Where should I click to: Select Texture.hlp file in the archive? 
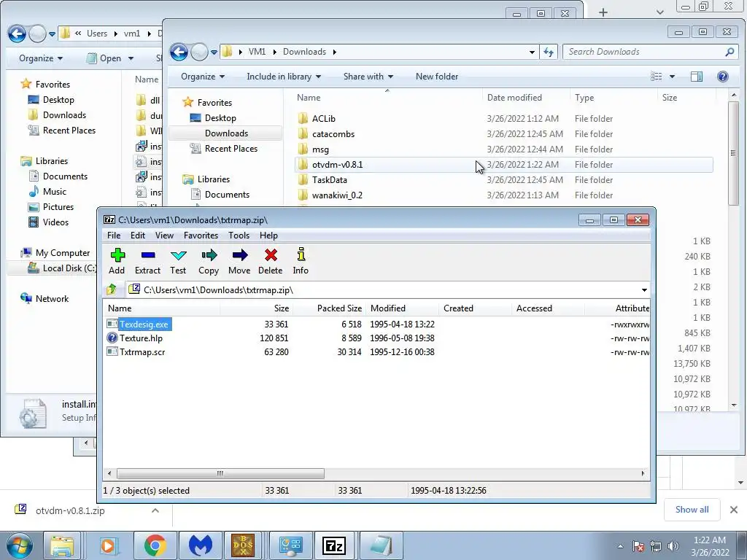pyautogui.click(x=141, y=338)
